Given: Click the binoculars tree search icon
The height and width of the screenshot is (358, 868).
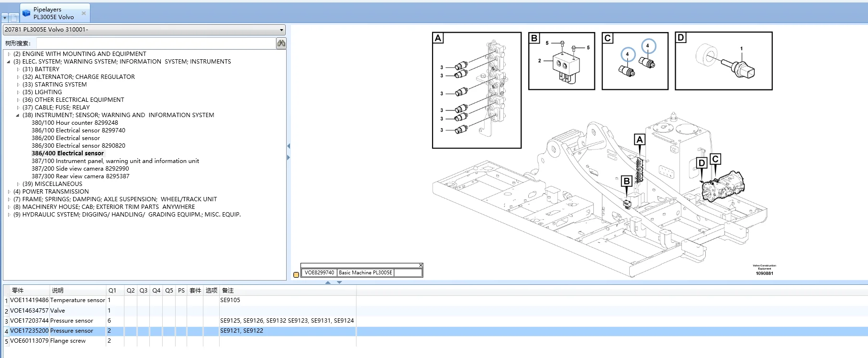Looking at the screenshot, I should click(x=281, y=43).
